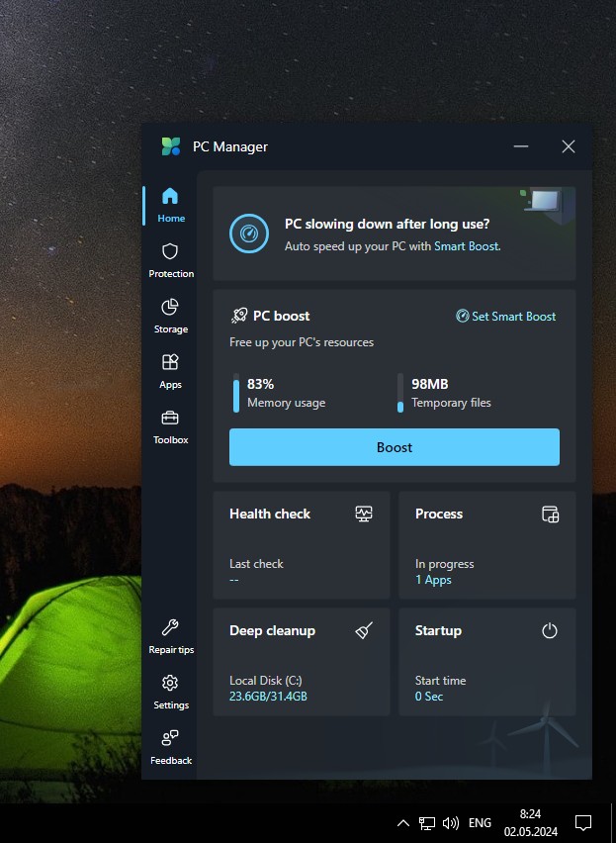
Task: Click the Deep cleanup title
Action: (272, 630)
